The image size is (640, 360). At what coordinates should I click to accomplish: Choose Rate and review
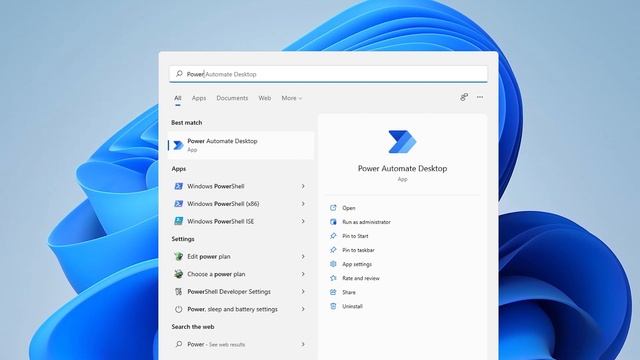pyautogui.click(x=361, y=278)
